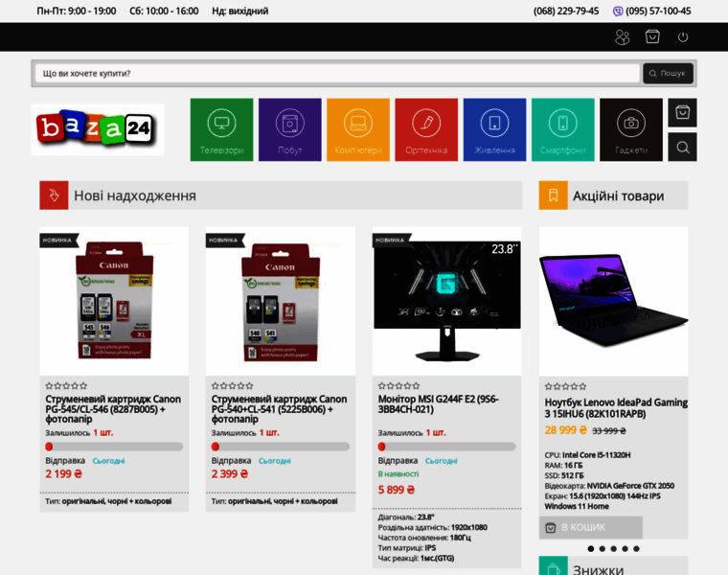728x575 pixels.
Task: Open the Живлення category tile
Action: [494, 129]
